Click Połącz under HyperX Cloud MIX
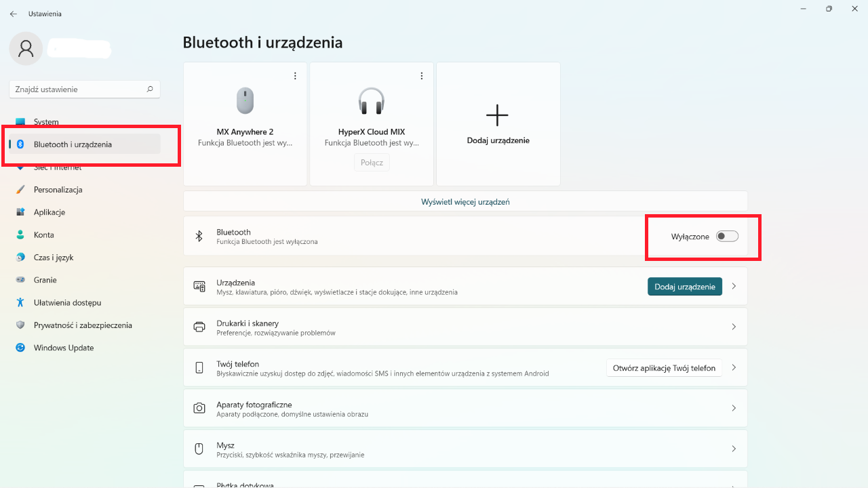The width and height of the screenshot is (868, 488). [x=371, y=162]
